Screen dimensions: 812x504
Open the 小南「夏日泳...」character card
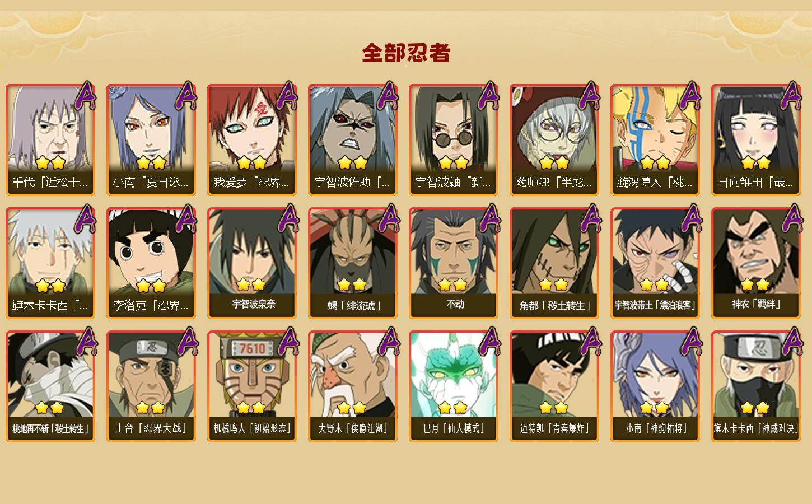click(x=151, y=140)
